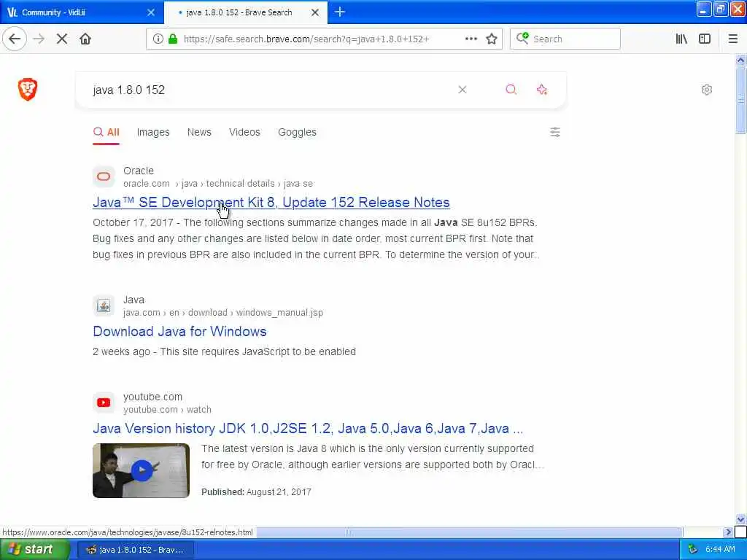Viewport: 747px width, 560px height.
Task: Select the All results tab
Action: pos(107,133)
